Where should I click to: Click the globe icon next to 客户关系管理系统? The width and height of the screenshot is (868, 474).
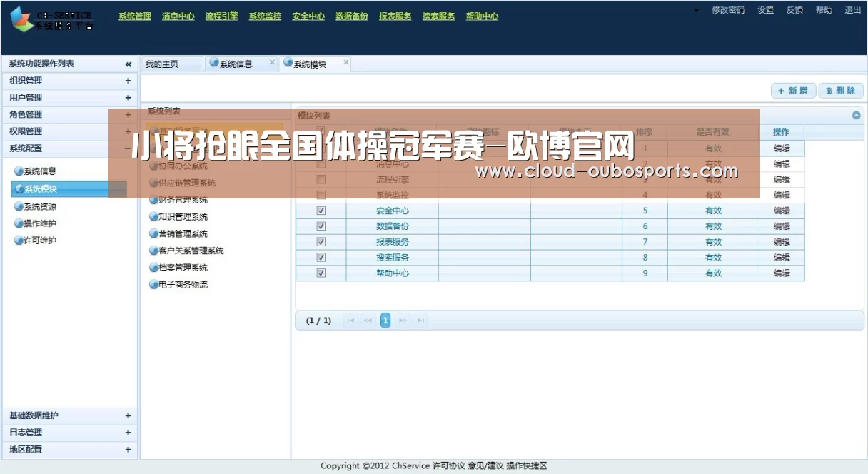click(x=153, y=251)
